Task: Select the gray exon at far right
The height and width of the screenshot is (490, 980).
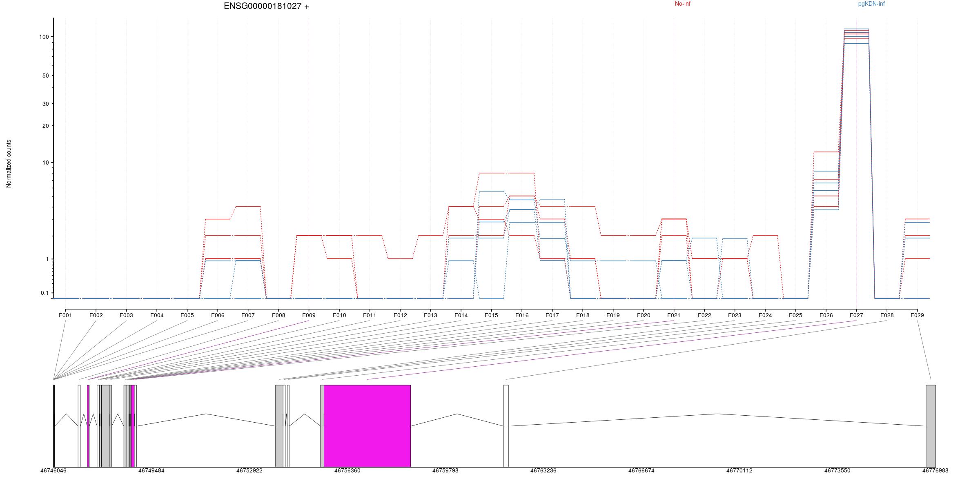Action: pyautogui.click(x=931, y=426)
